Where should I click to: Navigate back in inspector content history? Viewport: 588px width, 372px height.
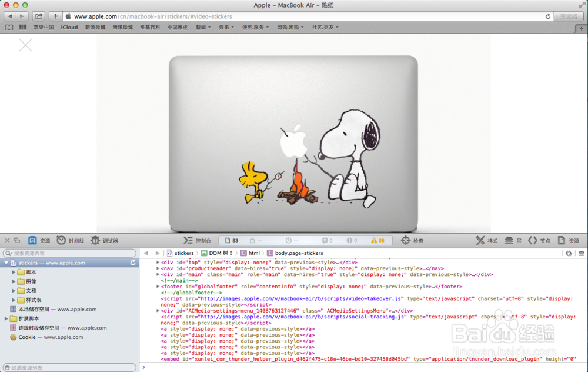(146, 253)
